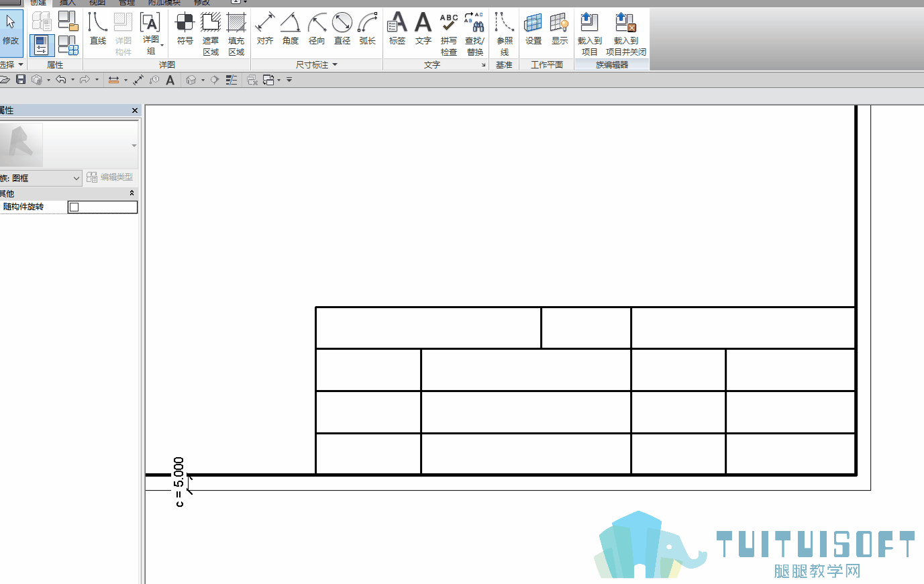The image size is (924, 584).
Task: Open work plane 设置 settings
Action: pos(533,30)
